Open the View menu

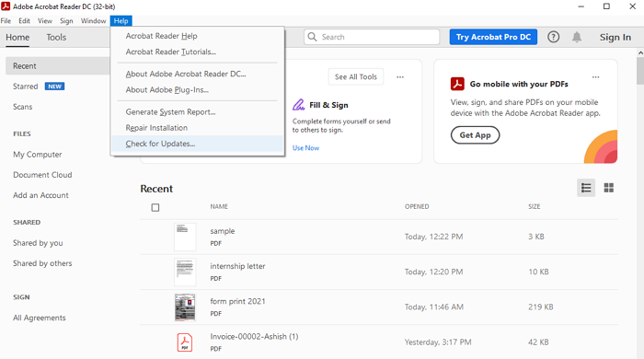tap(45, 21)
